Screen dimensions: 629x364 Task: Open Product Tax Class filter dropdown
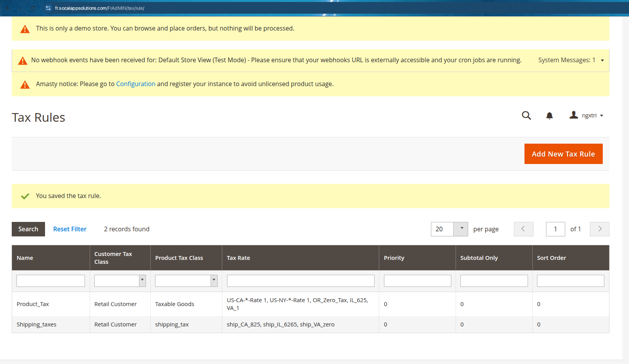[214, 281]
